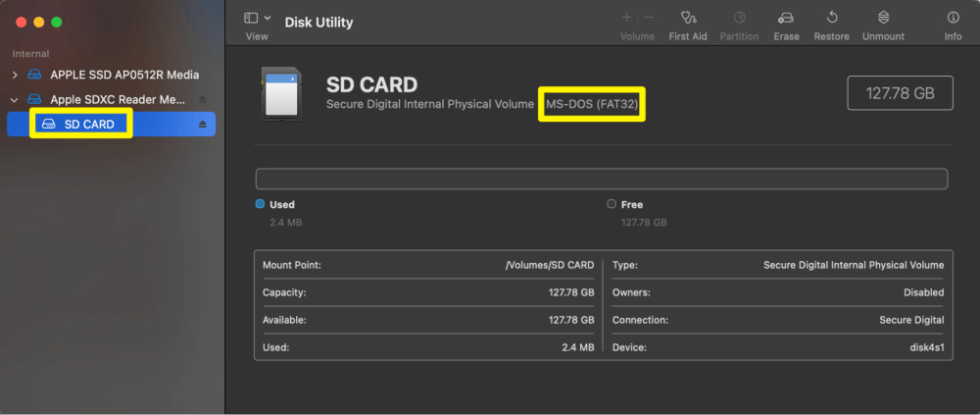Click the Mount Point value /Volumes/SD CARD
Screen dimensions: 980x415
point(550,266)
